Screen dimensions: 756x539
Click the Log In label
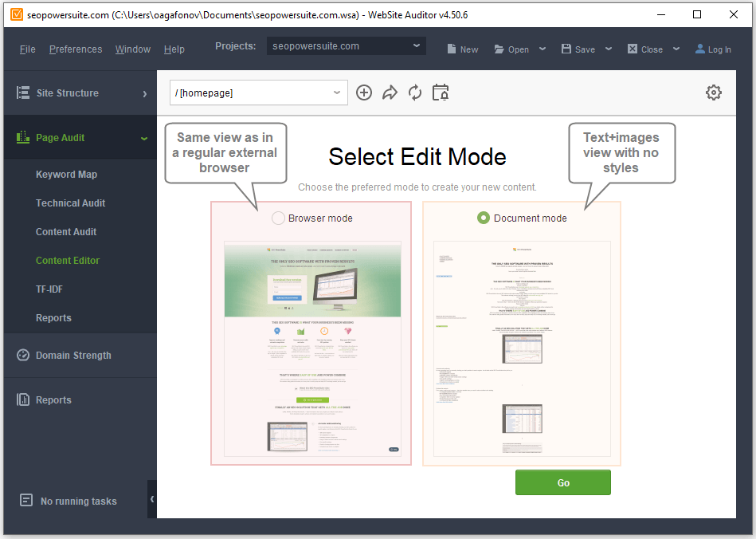(719, 49)
